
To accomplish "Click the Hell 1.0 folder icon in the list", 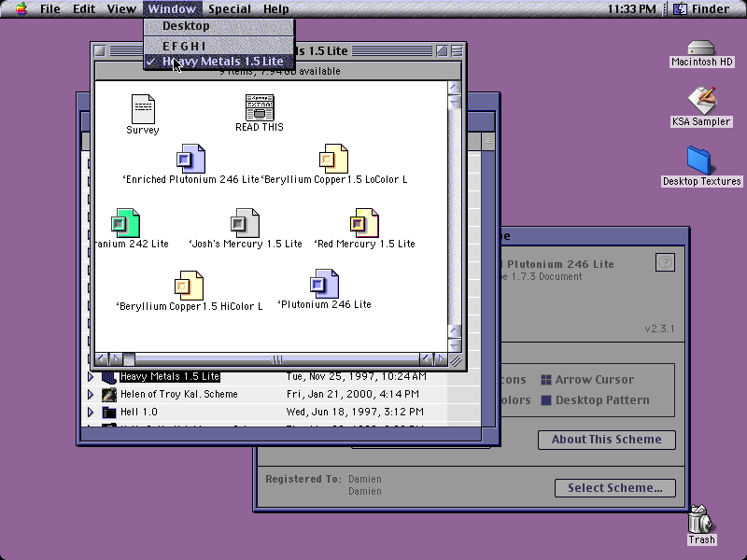I will coord(109,412).
